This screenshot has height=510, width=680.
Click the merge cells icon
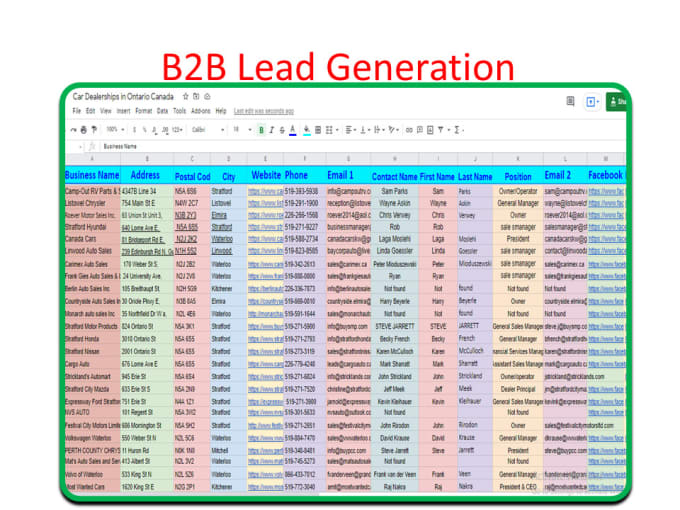pyautogui.click(x=329, y=130)
